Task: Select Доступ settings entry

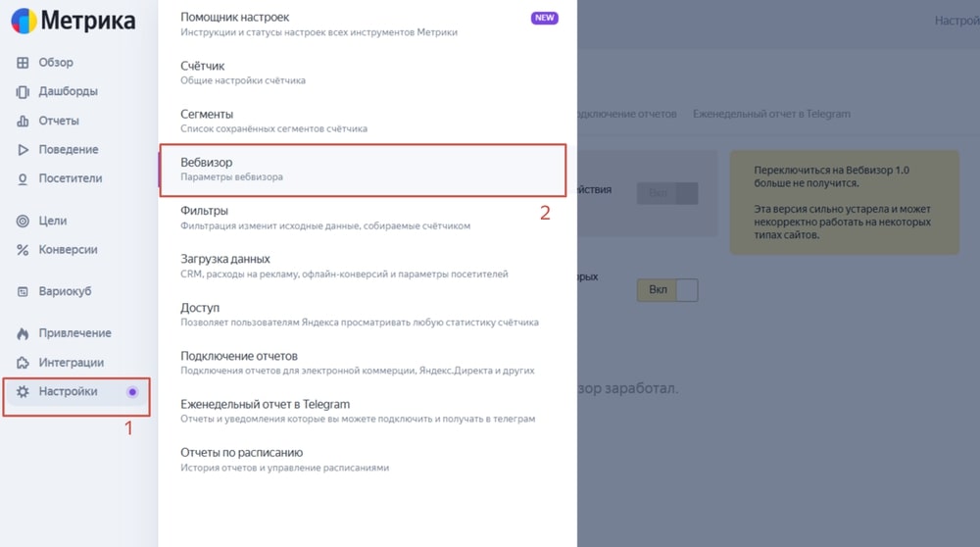Action: click(x=367, y=315)
